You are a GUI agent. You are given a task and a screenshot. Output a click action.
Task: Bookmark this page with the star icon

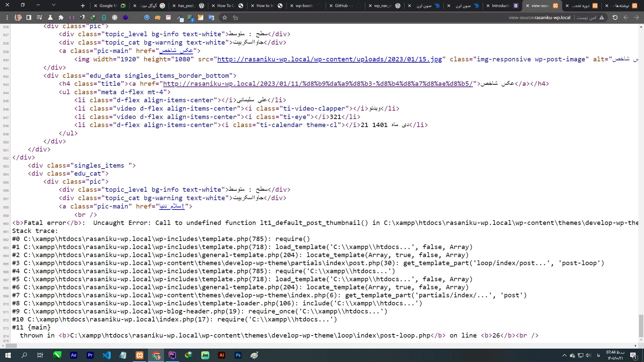click(x=225, y=17)
